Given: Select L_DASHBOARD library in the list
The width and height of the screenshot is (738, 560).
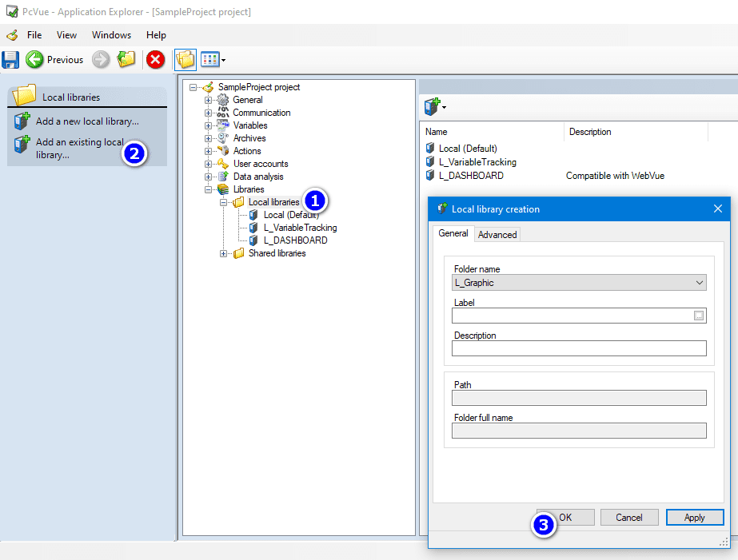Looking at the screenshot, I should point(470,175).
